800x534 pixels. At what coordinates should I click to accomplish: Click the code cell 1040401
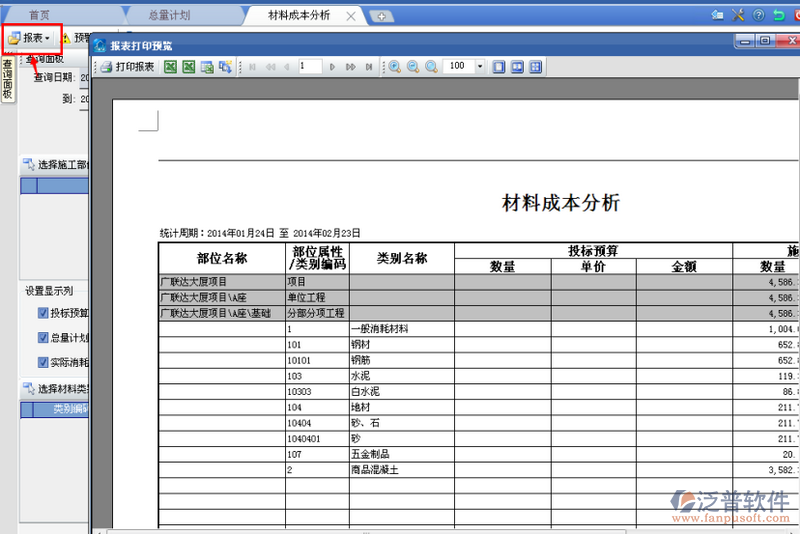point(317,439)
